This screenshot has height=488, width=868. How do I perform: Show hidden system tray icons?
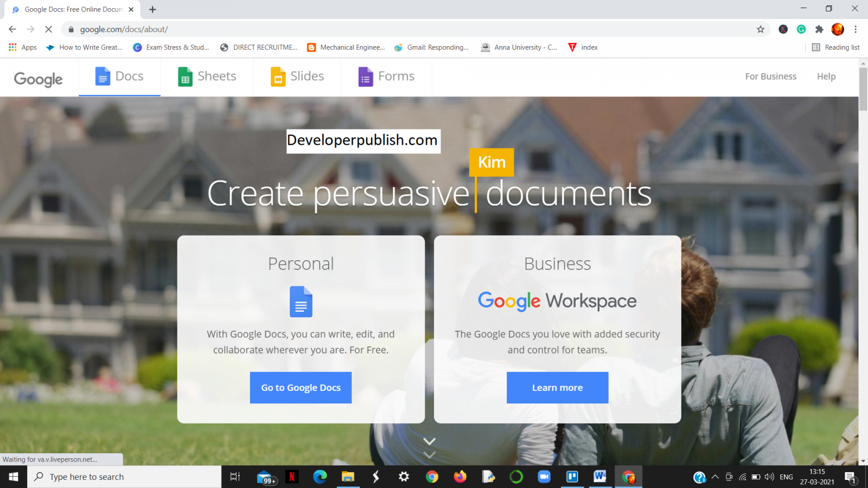click(715, 477)
